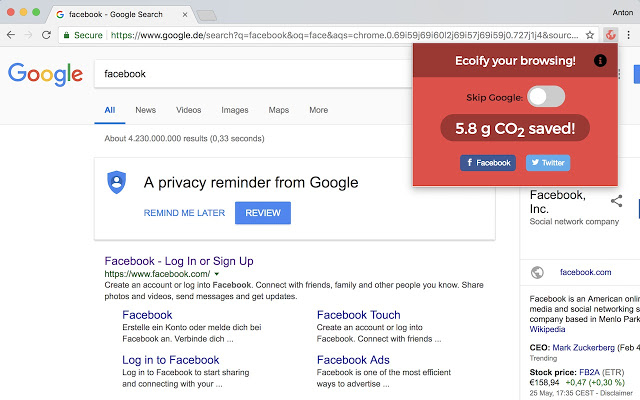Click the Google logo
640x400 pixels.
point(45,74)
